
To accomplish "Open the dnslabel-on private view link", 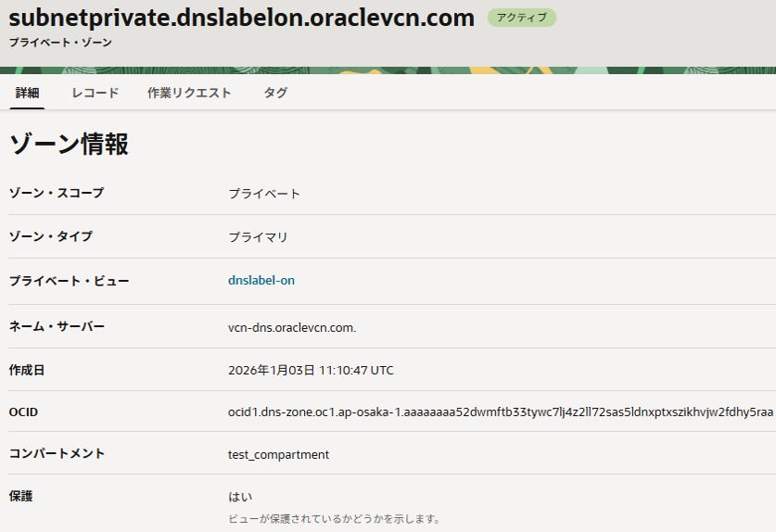I will (x=261, y=280).
